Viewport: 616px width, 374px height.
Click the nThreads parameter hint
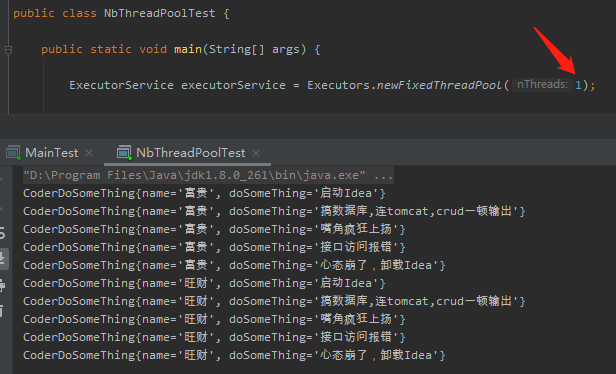tap(542, 84)
